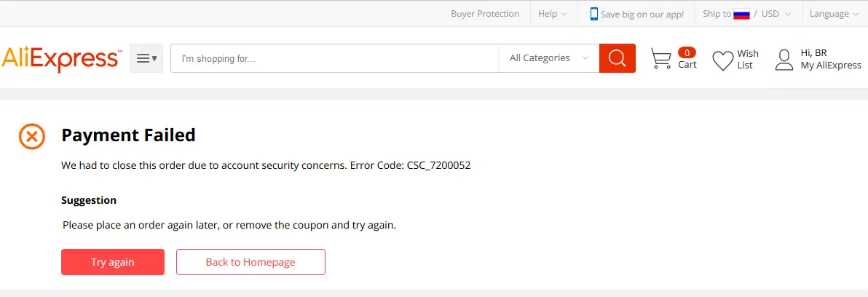Click the Russian flag icon
868x297 pixels.
pyautogui.click(x=741, y=15)
